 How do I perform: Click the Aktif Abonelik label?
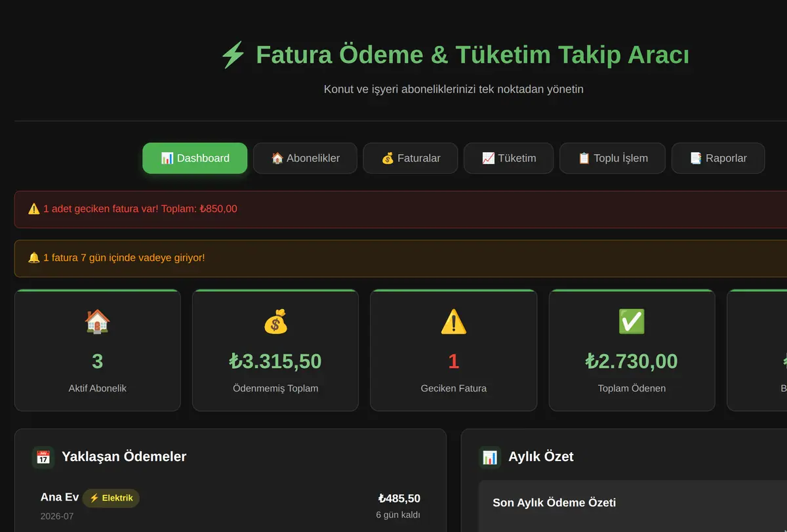coord(97,388)
